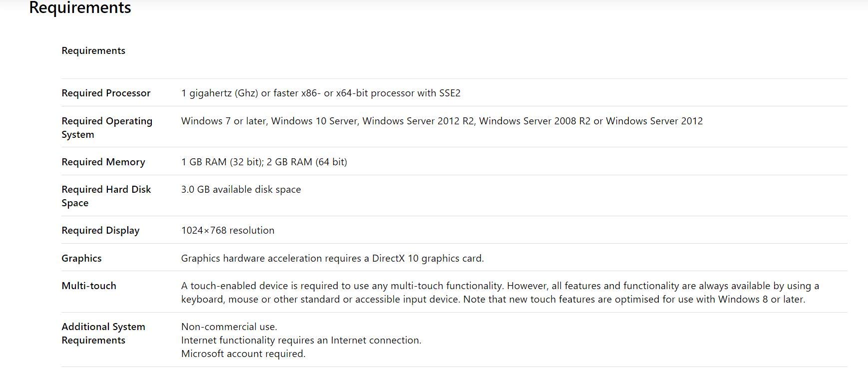Click the DirectX 10 graphics card sentence
This screenshot has height=372, width=868.
click(x=332, y=258)
